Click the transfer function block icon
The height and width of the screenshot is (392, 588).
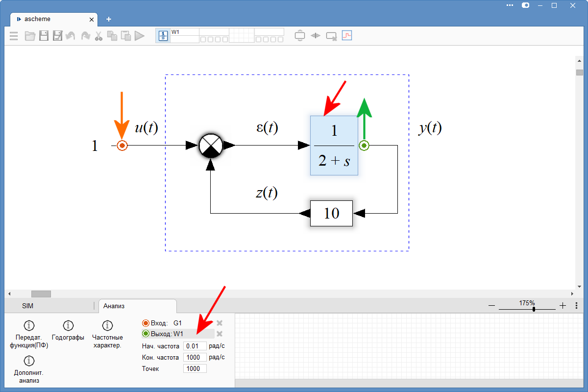(x=163, y=36)
